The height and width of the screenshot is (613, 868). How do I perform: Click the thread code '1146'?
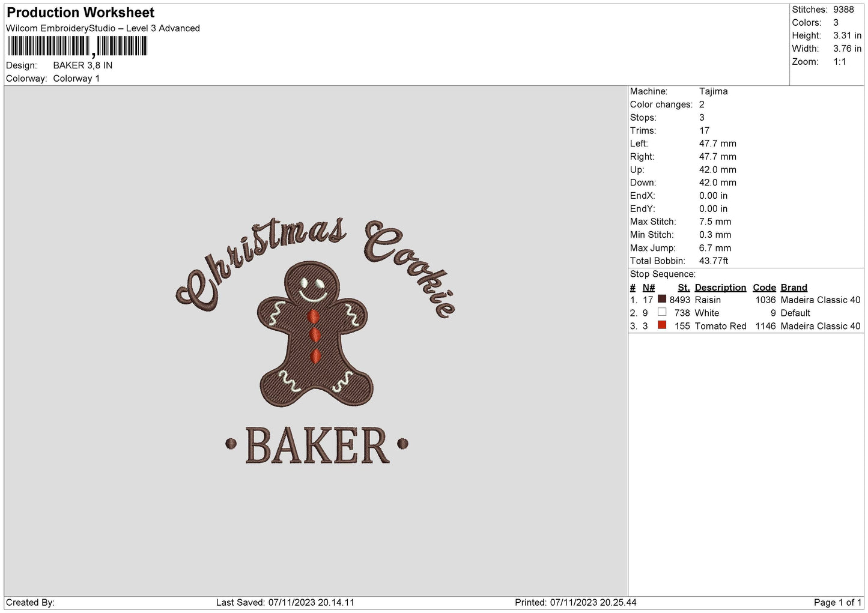[x=765, y=326]
